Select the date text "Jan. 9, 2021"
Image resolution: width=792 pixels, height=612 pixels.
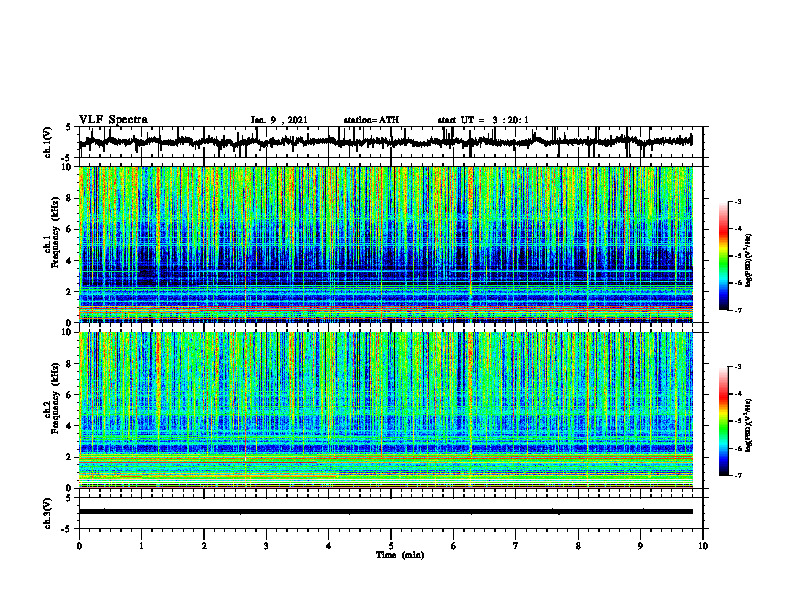[x=279, y=120]
